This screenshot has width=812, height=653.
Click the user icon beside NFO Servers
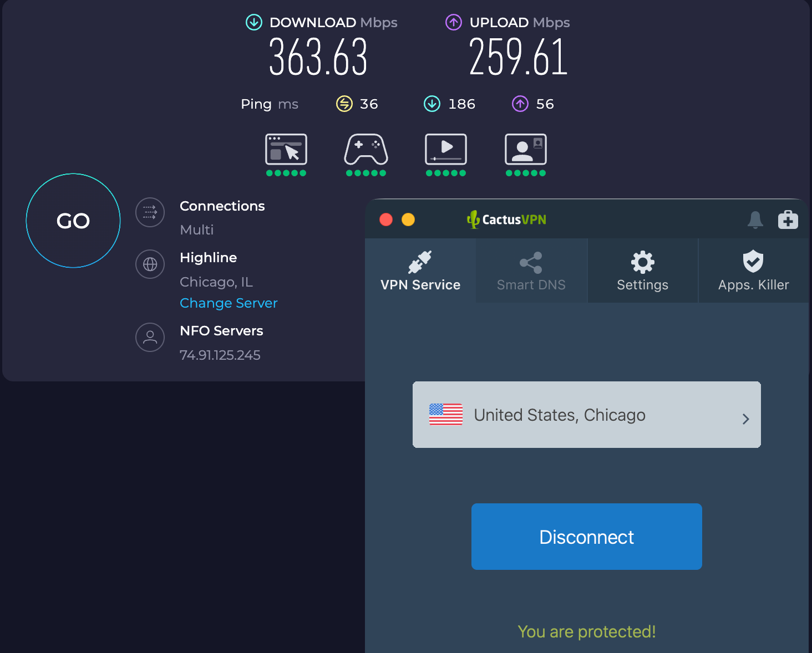pos(150,337)
